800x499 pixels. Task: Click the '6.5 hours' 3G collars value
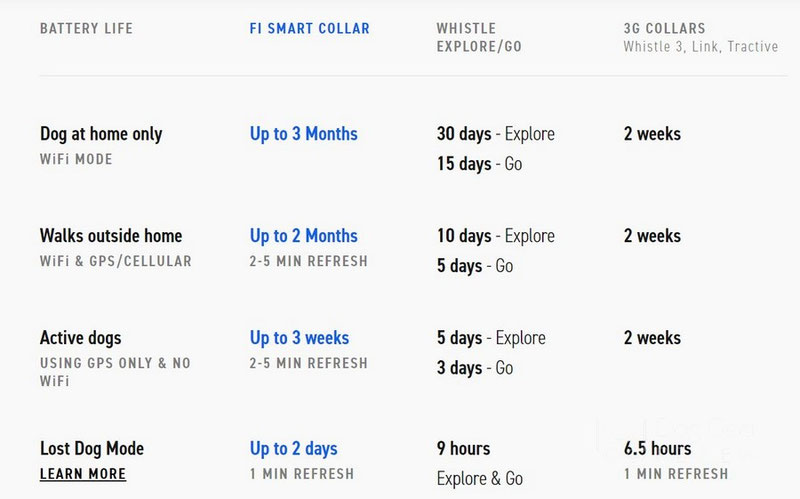pos(657,448)
